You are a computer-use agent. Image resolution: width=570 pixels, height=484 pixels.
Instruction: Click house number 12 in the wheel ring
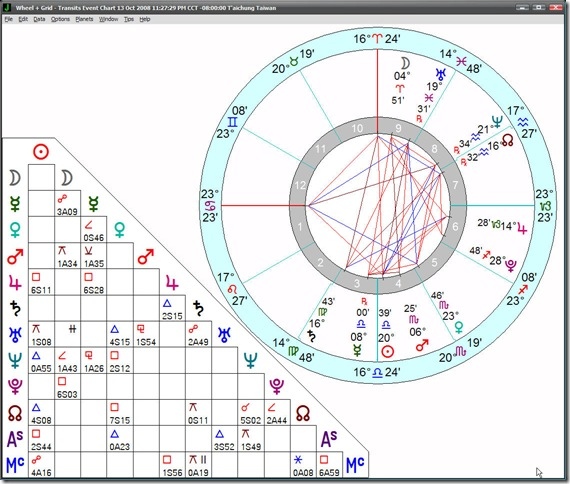click(300, 185)
